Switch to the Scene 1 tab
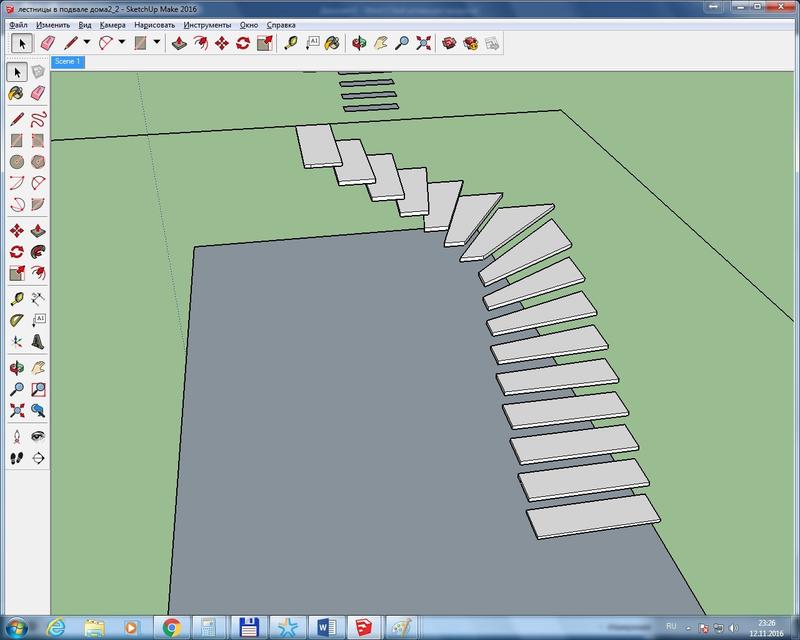 tap(68, 62)
